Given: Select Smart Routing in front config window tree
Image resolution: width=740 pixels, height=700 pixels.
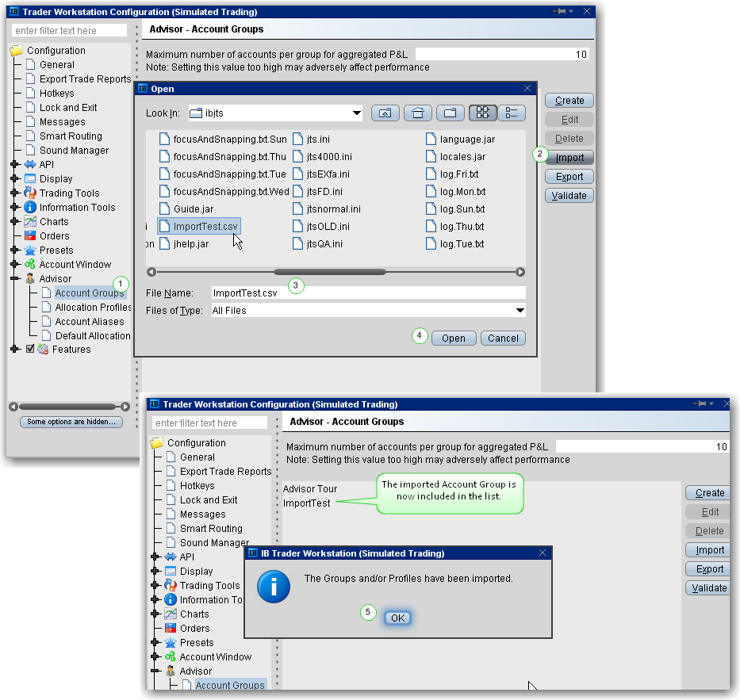Looking at the screenshot, I should (x=211, y=528).
